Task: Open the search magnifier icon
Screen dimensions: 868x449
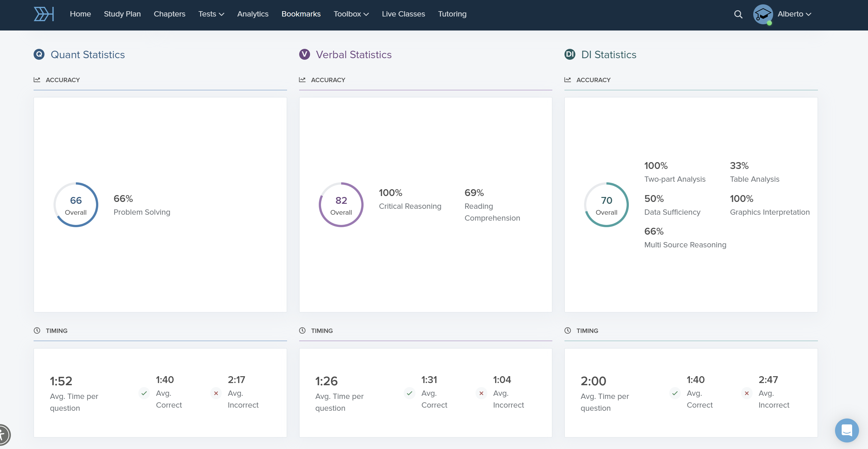Action: click(x=738, y=14)
